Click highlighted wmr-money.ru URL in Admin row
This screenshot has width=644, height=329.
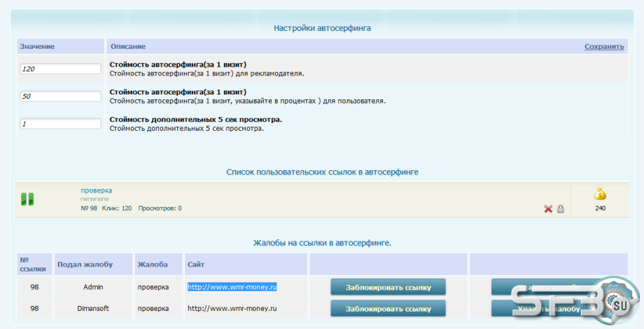pyautogui.click(x=232, y=287)
